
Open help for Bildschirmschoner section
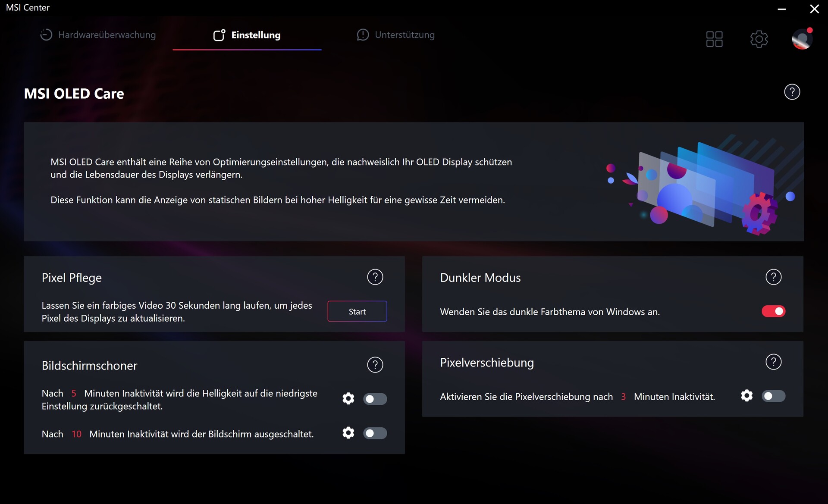(375, 365)
